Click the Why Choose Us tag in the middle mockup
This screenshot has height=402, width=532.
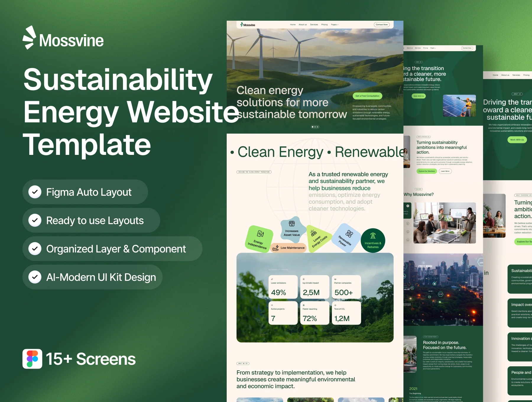pos(424,137)
